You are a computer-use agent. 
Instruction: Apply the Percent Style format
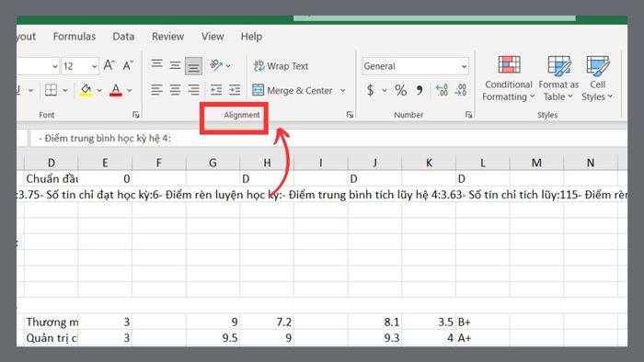(x=400, y=90)
